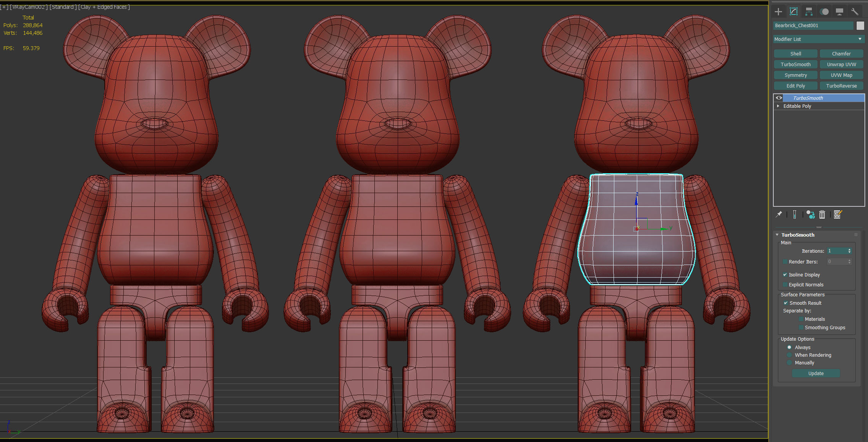This screenshot has height=442, width=868.
Task: Click the Pin Stack icon
Action: tap(779, 214)
